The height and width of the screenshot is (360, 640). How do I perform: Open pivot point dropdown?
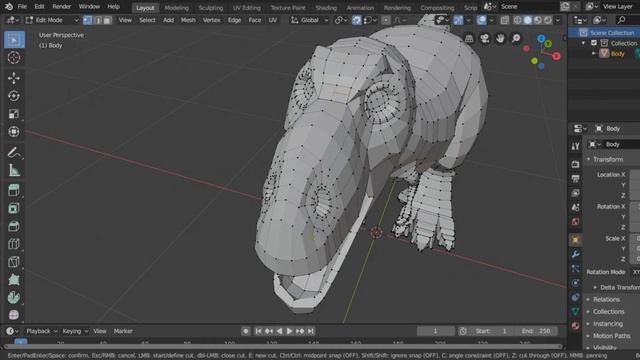341,20
